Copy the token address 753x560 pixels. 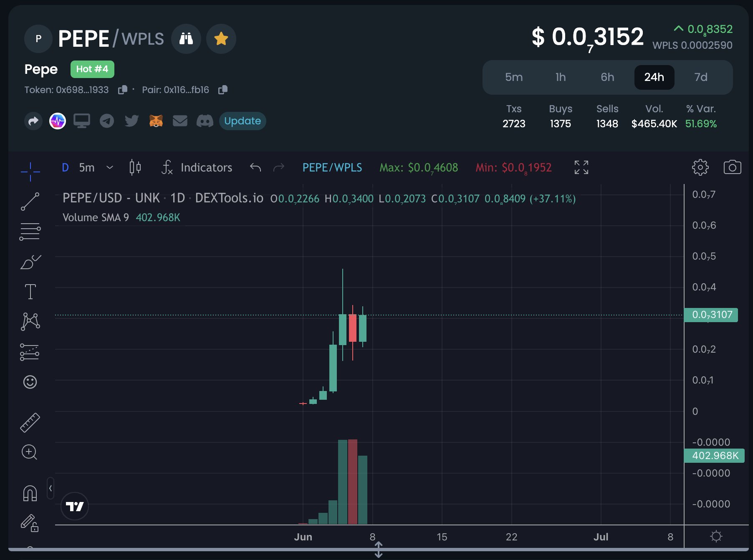[x=123, y=90]
